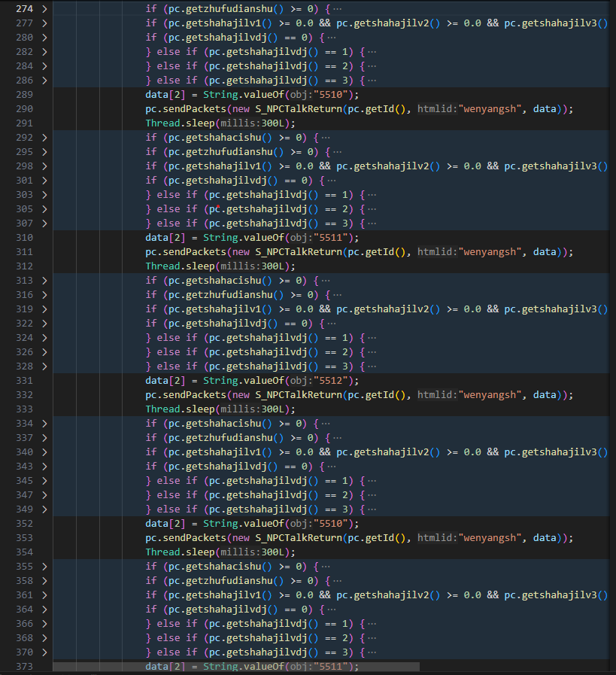The width and height of the screenshot is (616, 675).
Task: Click the "5510" string on line 352
Action: (331, 524)
